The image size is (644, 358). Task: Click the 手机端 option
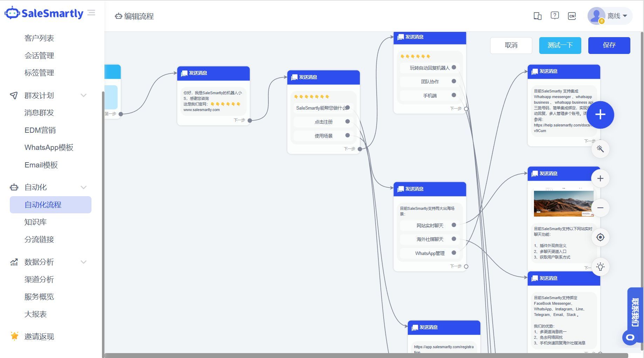430,96
